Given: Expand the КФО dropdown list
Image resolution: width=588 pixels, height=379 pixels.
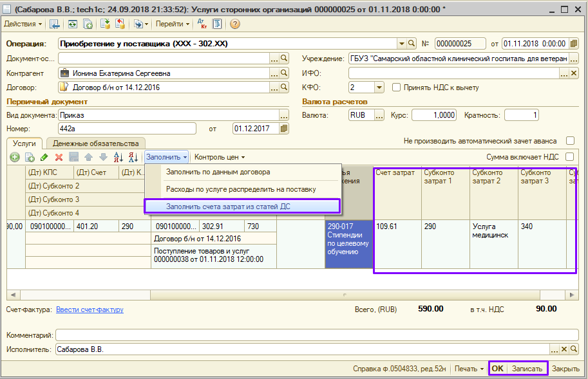Looking at the screenshot, I should (379, 88).
